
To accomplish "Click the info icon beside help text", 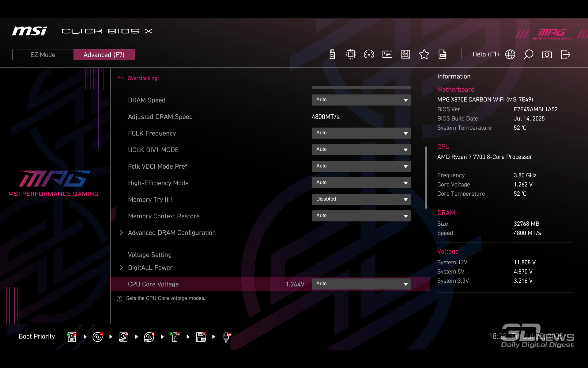I will coord(119,298).
